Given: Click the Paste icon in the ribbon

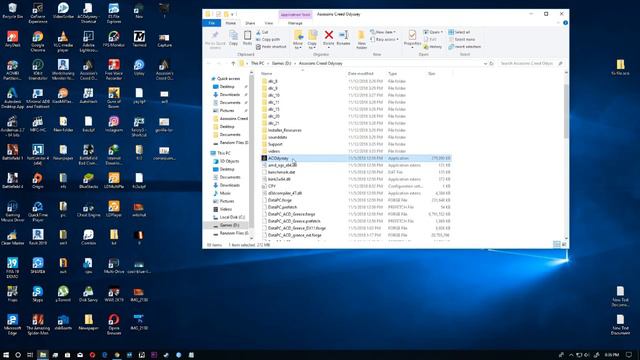Looking at the screenshot, I should (247, 38).
